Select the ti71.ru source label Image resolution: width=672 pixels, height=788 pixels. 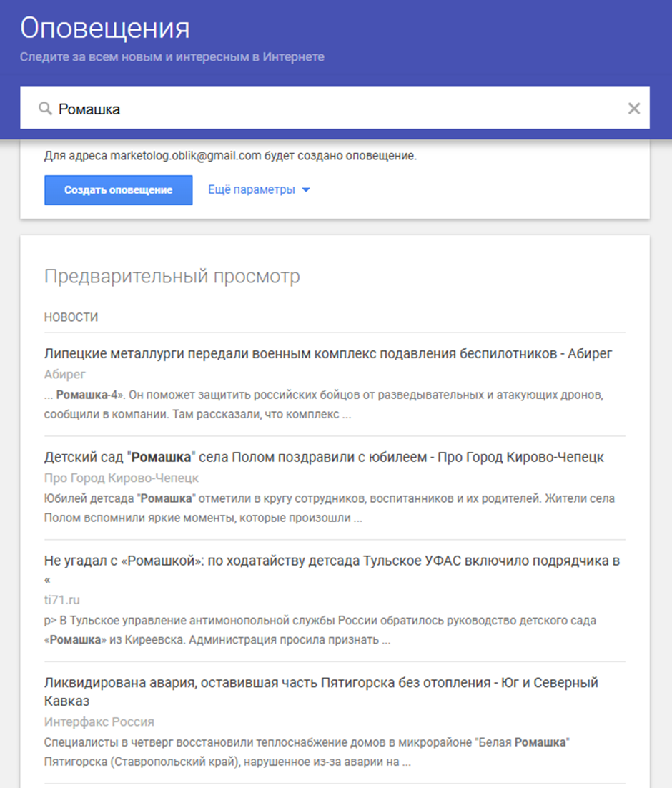tap(61, 599)
